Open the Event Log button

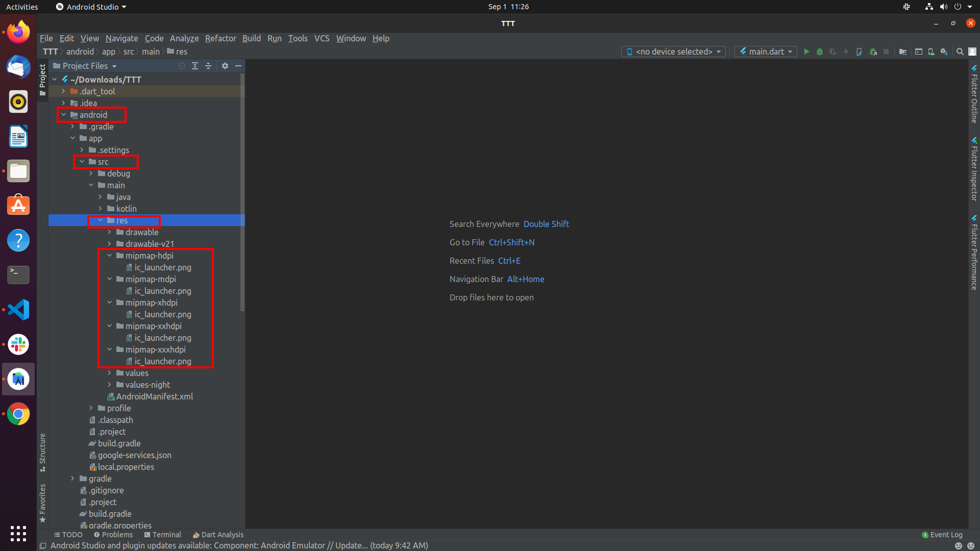tap(942, 535)
